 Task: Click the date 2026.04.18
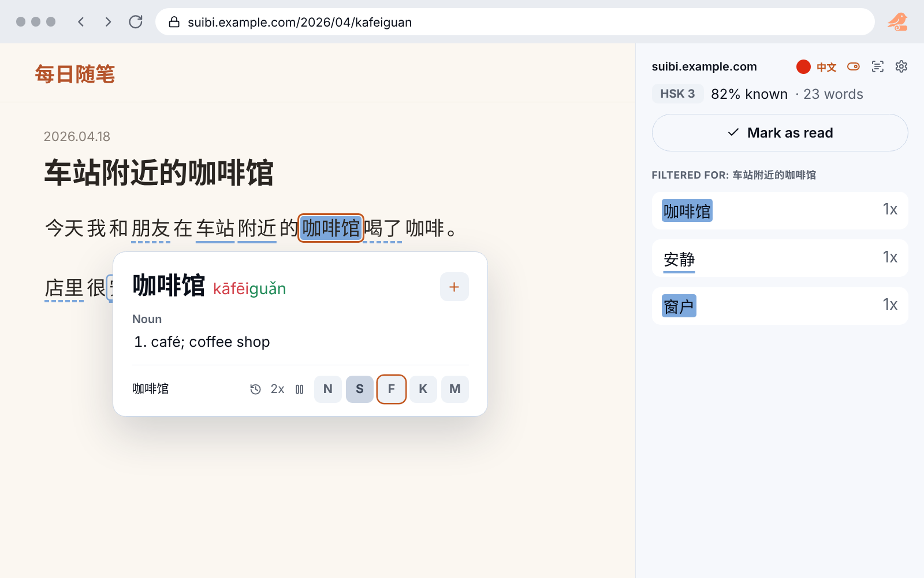point(77,136)
